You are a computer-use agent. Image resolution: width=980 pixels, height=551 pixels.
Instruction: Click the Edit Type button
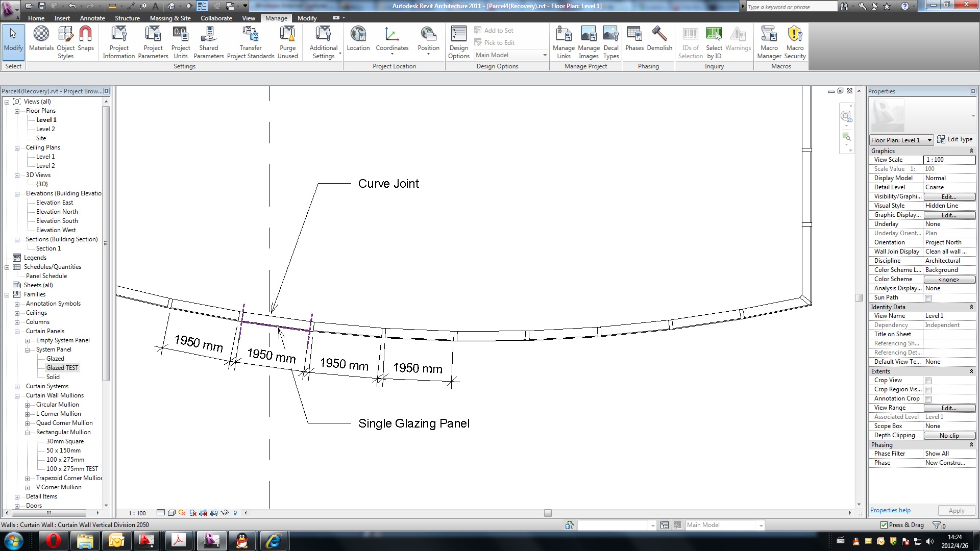[x=954, y=139]
